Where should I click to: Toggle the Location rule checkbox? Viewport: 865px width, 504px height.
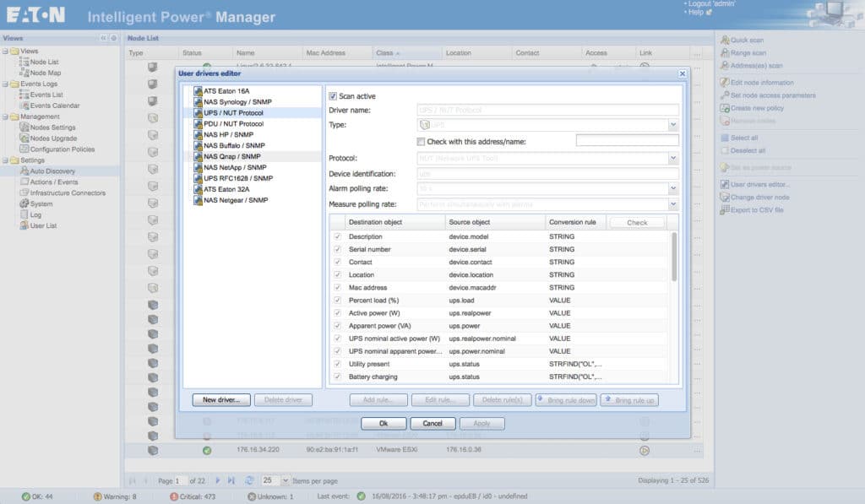337,274
